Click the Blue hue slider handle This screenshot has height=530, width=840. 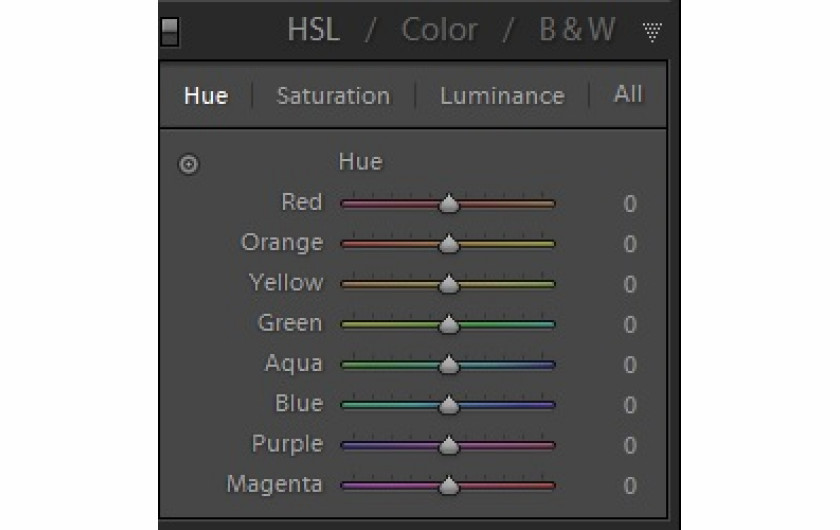point(449,405)
